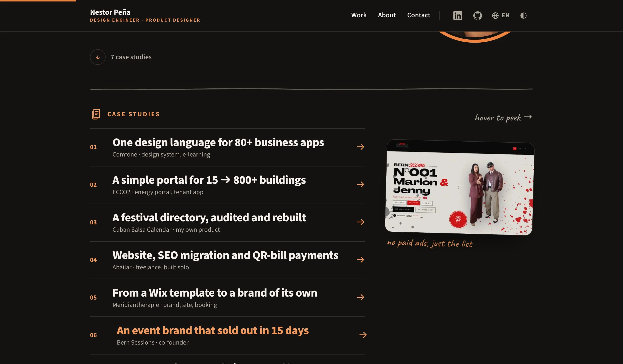The width and height of the screenshot is (623, 364).
Task: Click the Case Studies document icon
Action: point(96,114)
